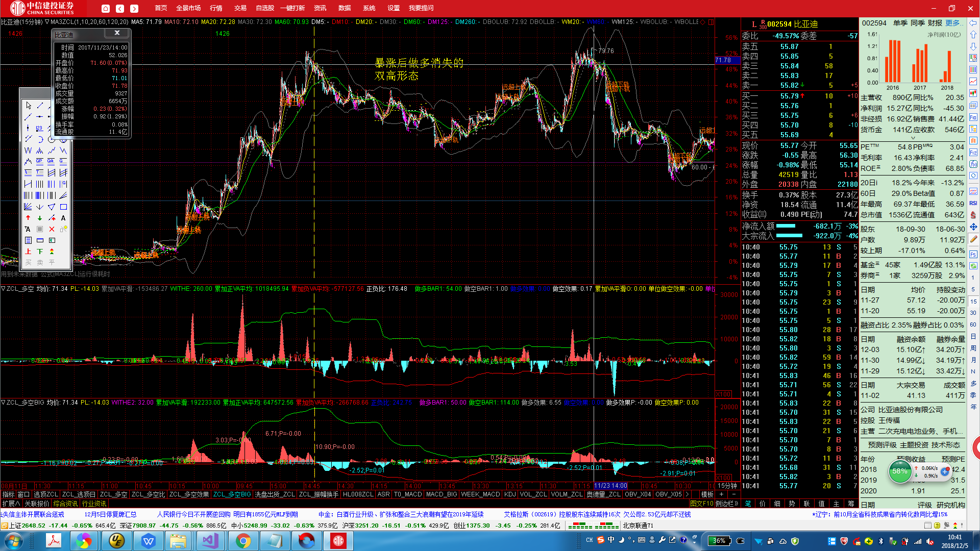Viewport: 980px width, 551px height.
Task: Open the ZCL_多空 sub-chart indicator dropdown
Action: 3,289
